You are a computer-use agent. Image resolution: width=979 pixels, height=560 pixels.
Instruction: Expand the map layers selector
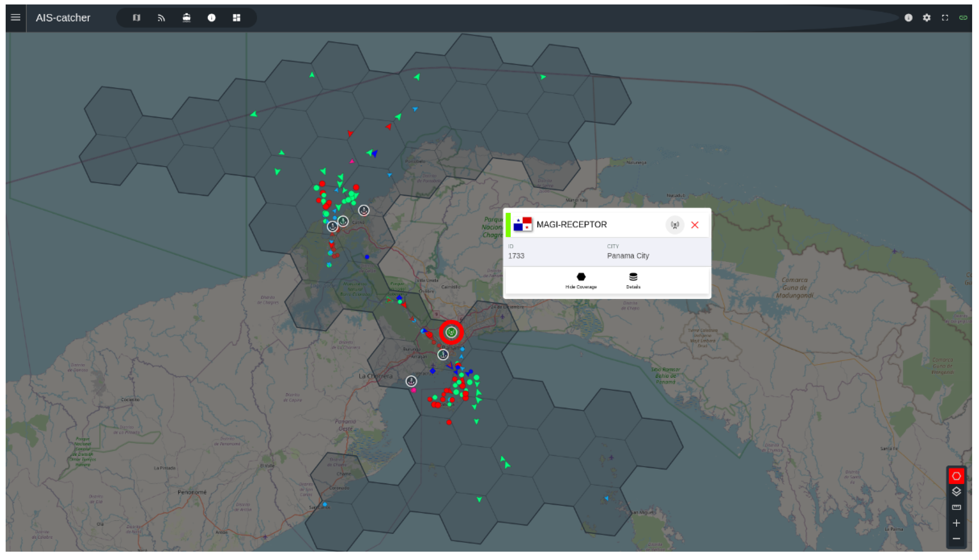pos(956,491)
